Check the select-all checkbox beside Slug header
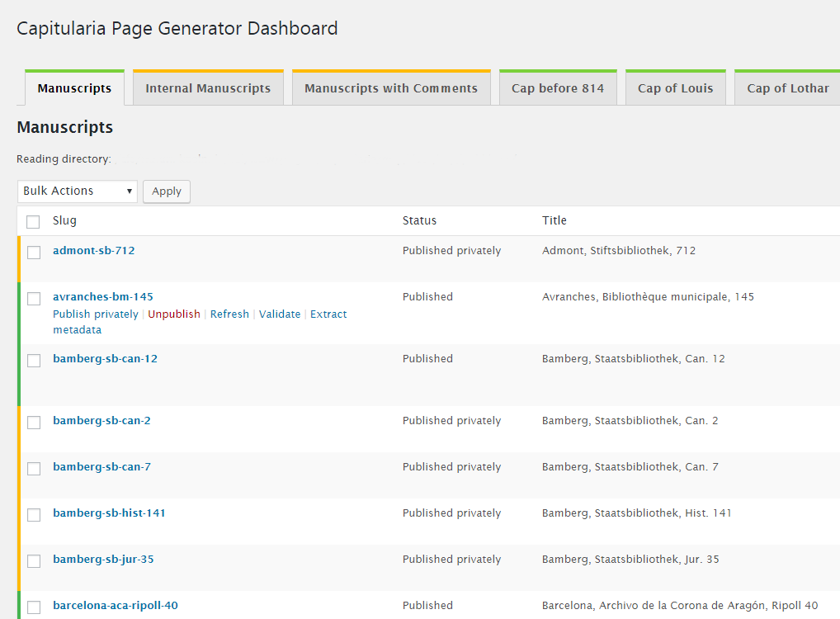 pos(33,221)
